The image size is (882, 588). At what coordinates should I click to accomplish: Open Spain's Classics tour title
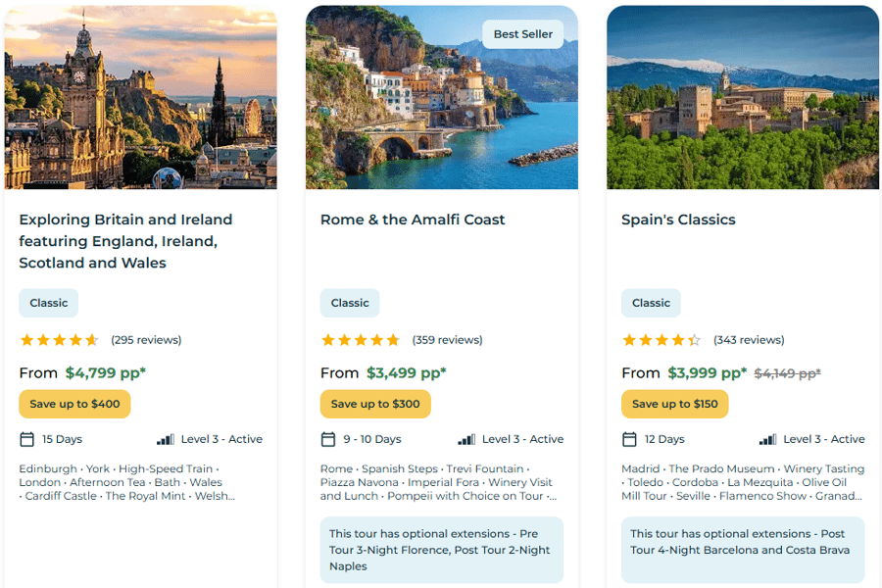click(x=678, y=220)
